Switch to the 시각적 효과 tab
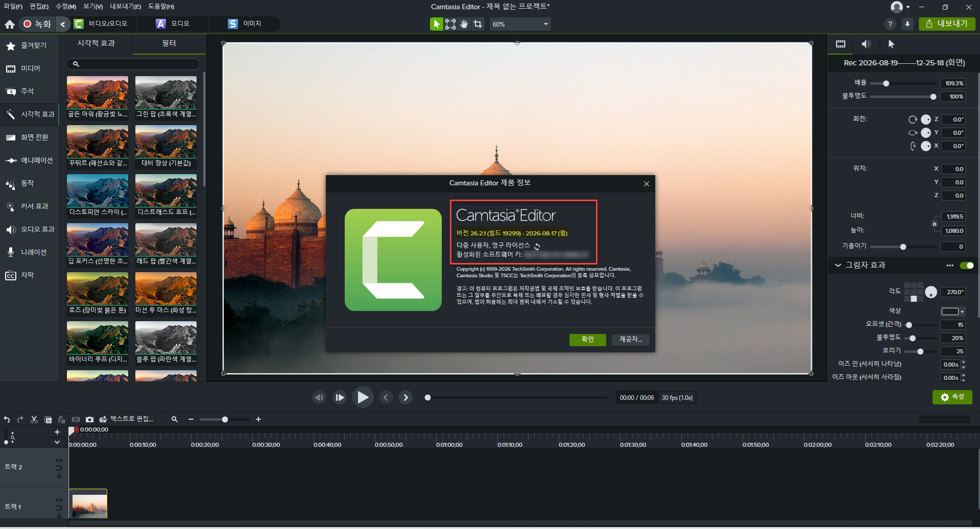Viewport: 980px width, 529px height. (96, 44)
